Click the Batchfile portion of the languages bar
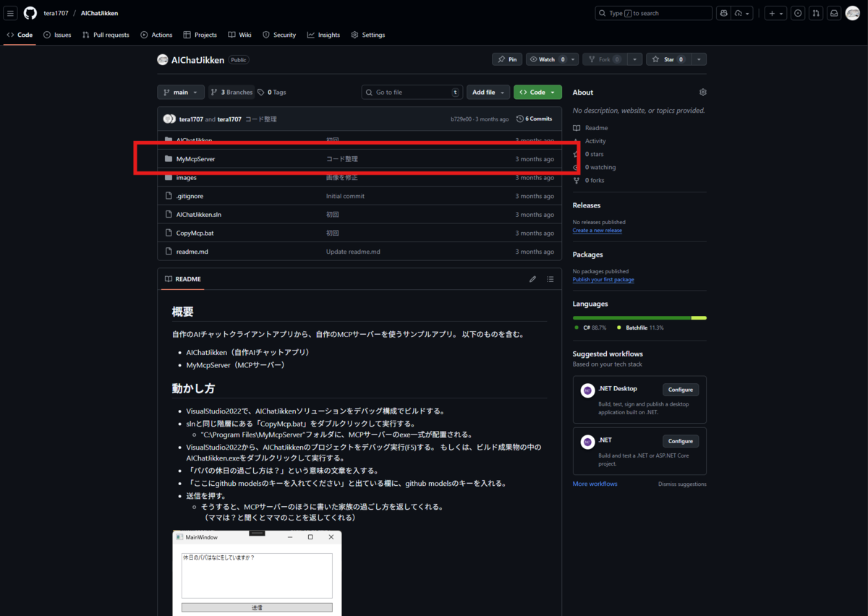The height and width of the screenshot is (616, 868). pyautogui.click(x=699, y=318)
